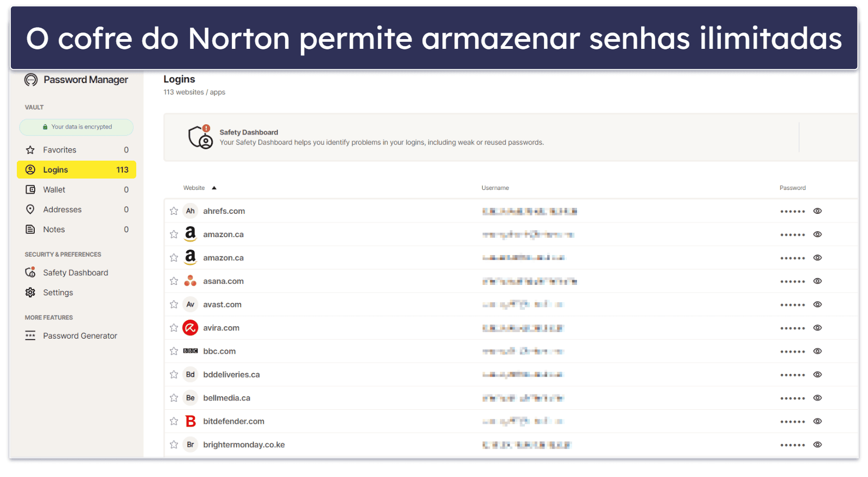Screen dimensions: 868x477
Task: Sort logins using the Website column arrow
Action: pyautogui.click(x=214, y=188)
